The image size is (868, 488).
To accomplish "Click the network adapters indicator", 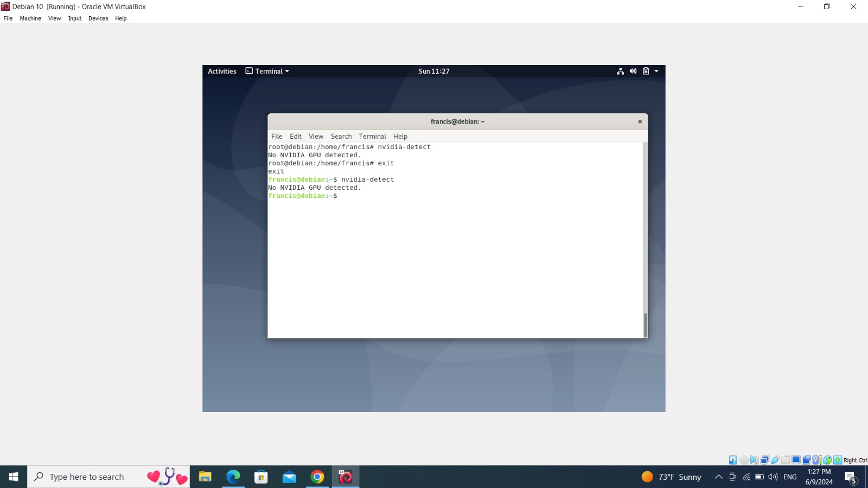I will [765, 460].
